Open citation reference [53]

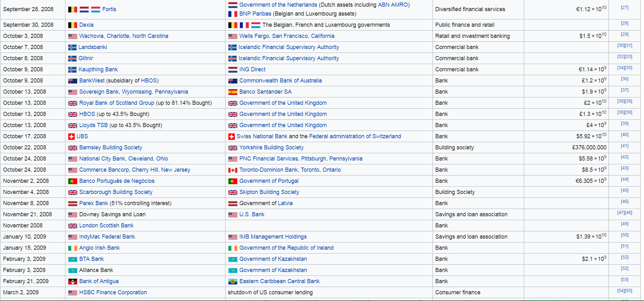(625, 279)
